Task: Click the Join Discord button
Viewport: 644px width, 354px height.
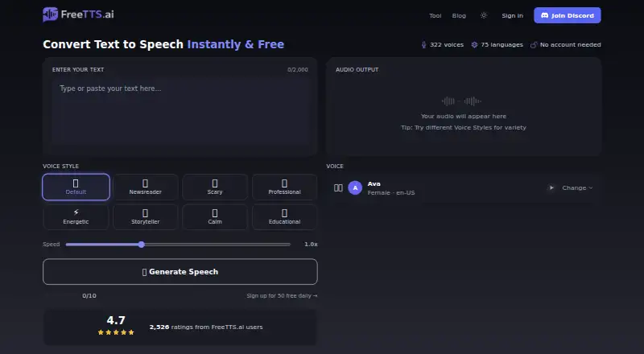Action: (x=568, y=15)
